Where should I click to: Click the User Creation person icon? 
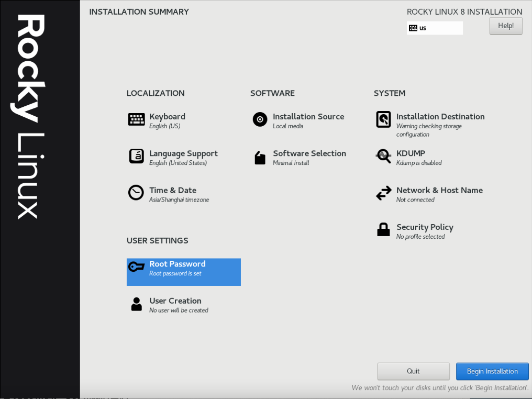tap(136, 304)
